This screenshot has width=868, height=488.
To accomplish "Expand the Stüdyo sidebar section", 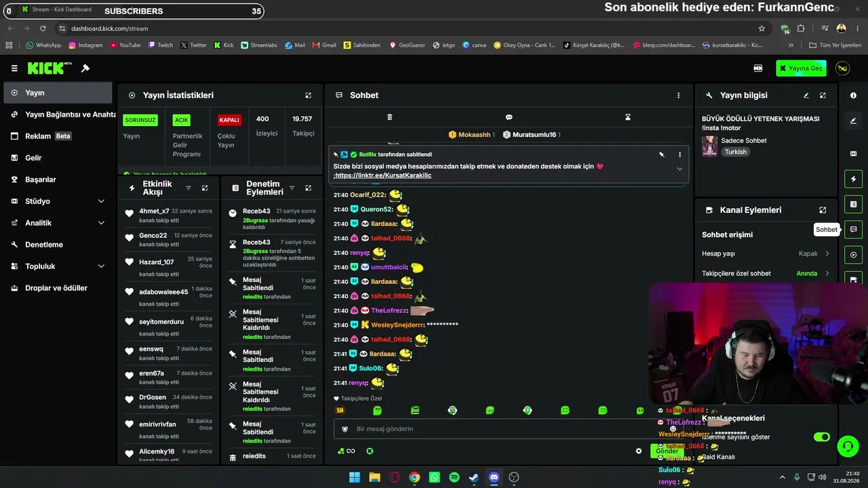I will tap(101, 201).
